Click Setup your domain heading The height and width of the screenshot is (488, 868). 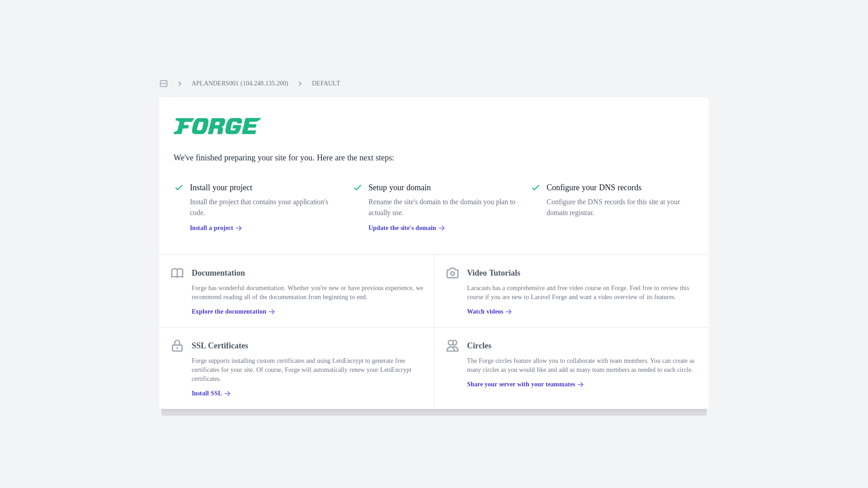pos(400,188)
